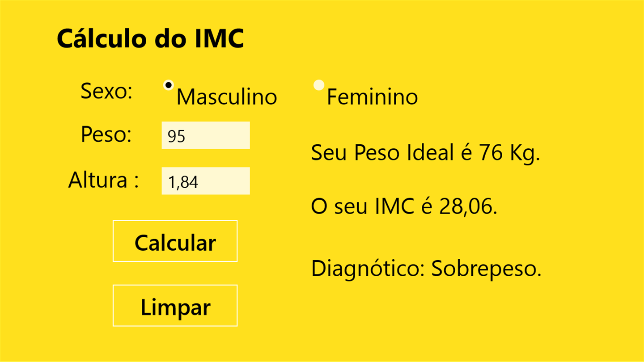Click the word IMC in the page heading
Viewport: 644px width, 362px height.
pyautogui.click(x=219, y=38)
